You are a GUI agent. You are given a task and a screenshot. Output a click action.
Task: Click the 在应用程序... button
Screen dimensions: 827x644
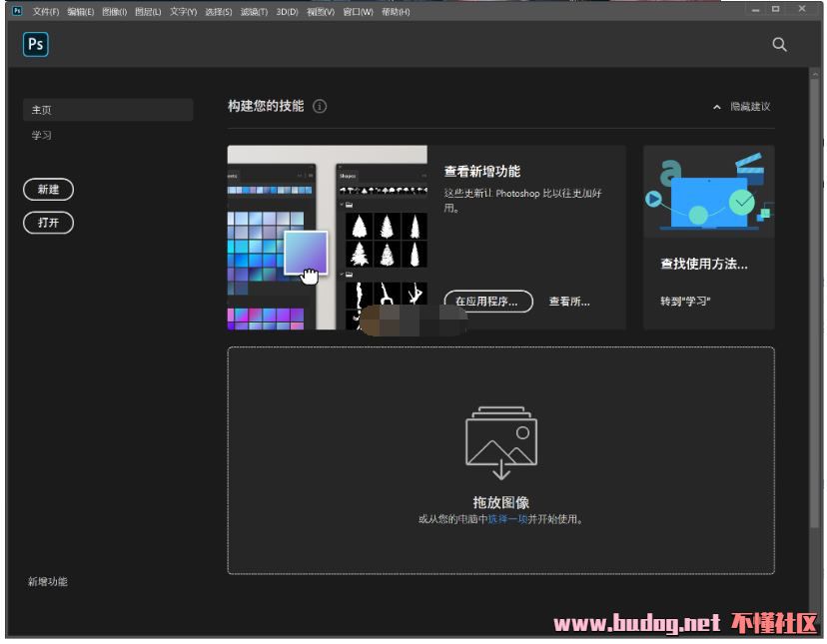click(487, 302)
